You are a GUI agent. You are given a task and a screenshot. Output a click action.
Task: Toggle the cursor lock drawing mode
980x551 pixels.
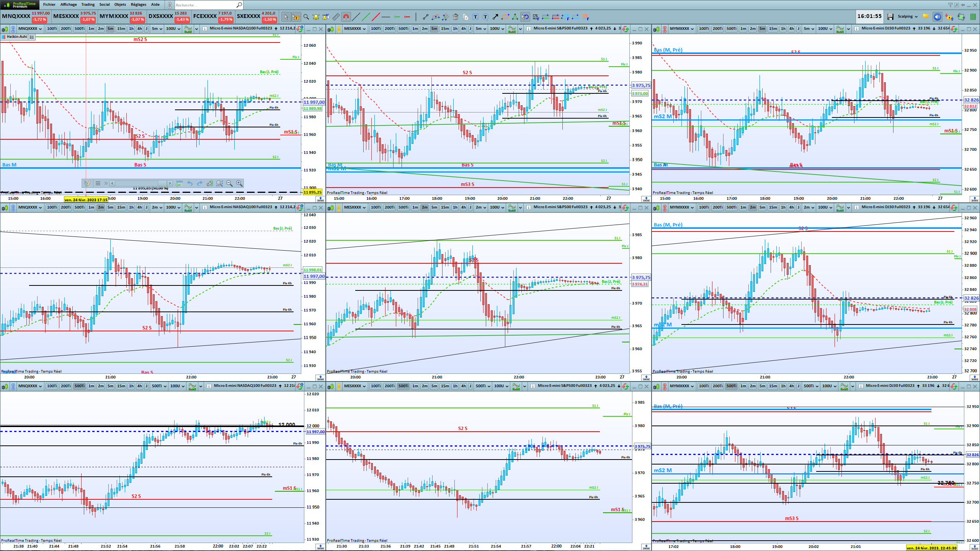pos(296,17)
